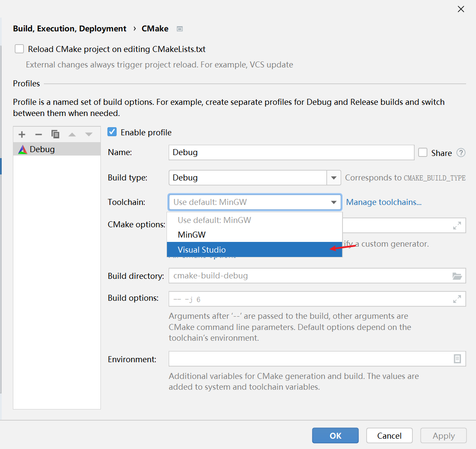
Task: Remove the selected CMake profile
Action: click(x=39, y=134)
